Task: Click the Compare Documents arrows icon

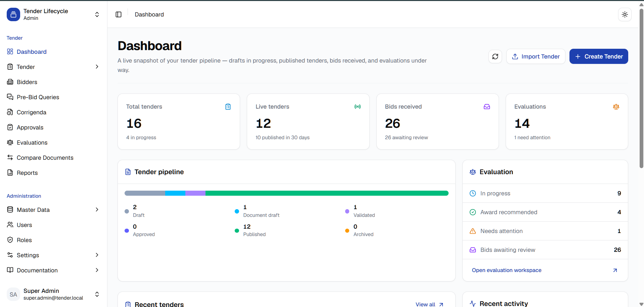Action: [x=10, y=157]
